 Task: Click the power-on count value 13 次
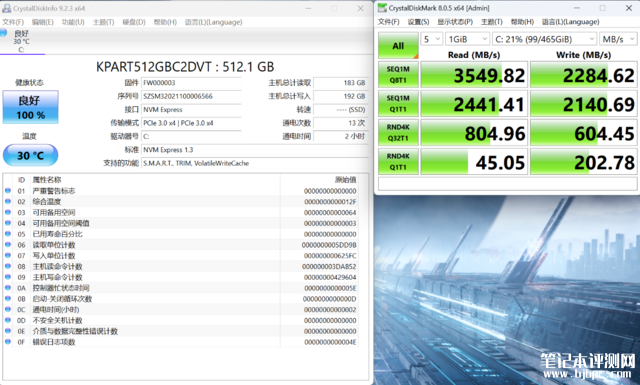[340, 123]
